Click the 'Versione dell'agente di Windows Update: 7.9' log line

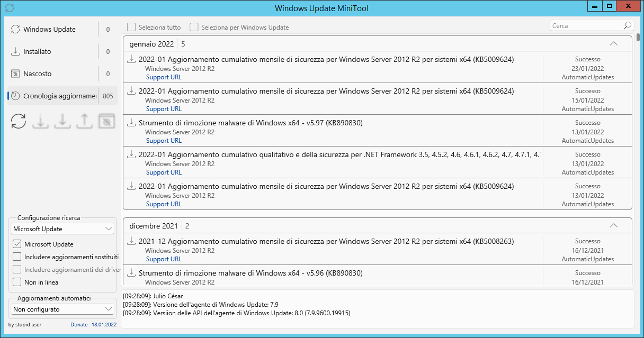201,305
